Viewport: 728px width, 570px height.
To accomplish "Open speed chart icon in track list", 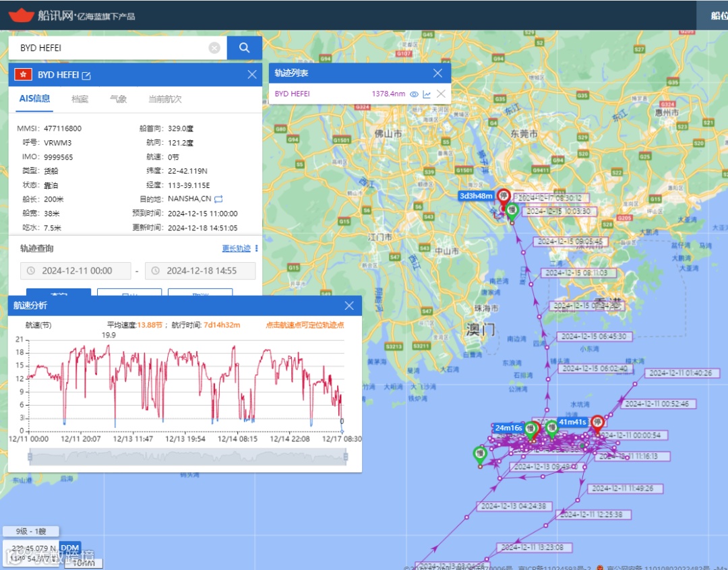I will click(427, 94).
